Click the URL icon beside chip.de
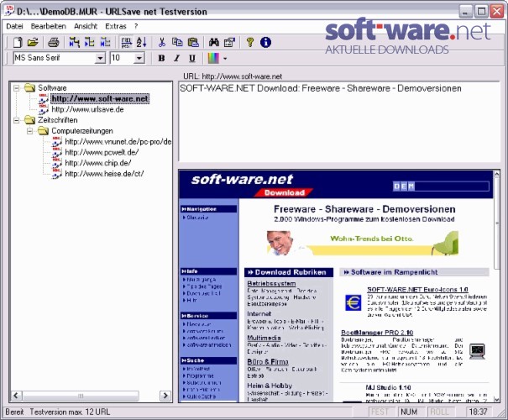 click(x=57, y=163)
